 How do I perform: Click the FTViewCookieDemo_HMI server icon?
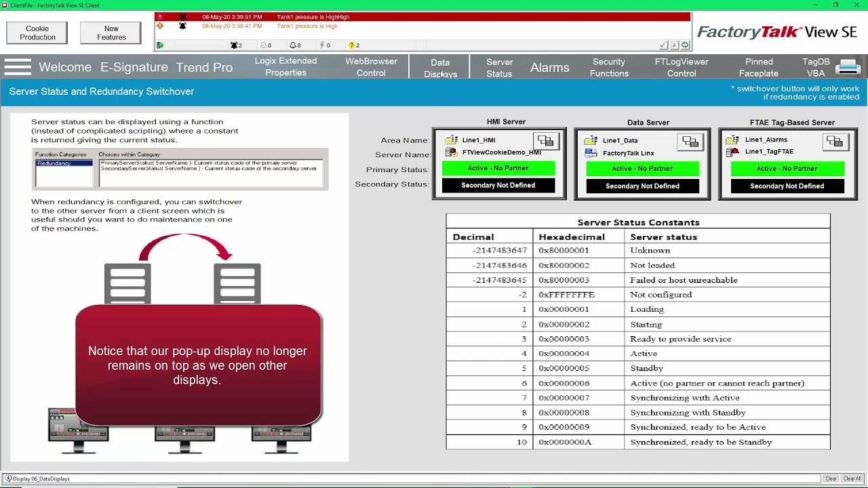tap(451, 152)
